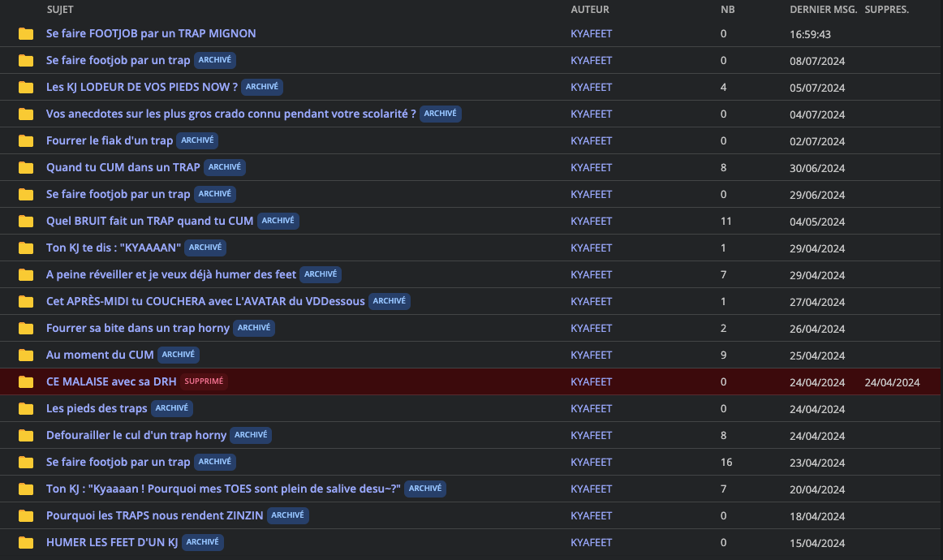The image size is (943, 560).
Task: Open topic 'Se faire FOOTJOB par un TRAP MIGNON'
Action: pos(151,34)
